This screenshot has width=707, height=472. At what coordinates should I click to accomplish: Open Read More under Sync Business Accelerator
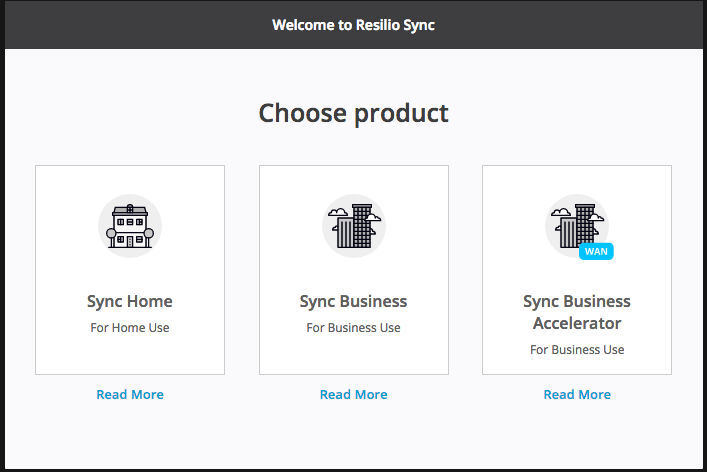click(x=577, y=394)
